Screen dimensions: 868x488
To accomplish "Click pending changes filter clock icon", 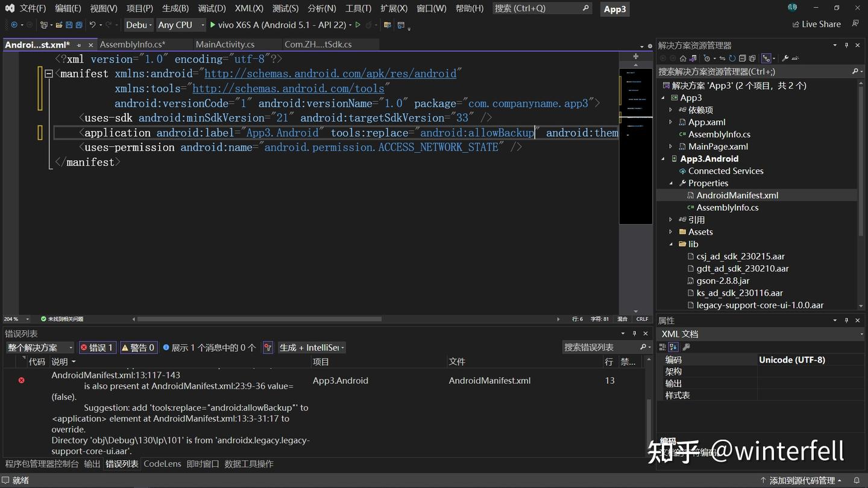I will tap(706, 58).
